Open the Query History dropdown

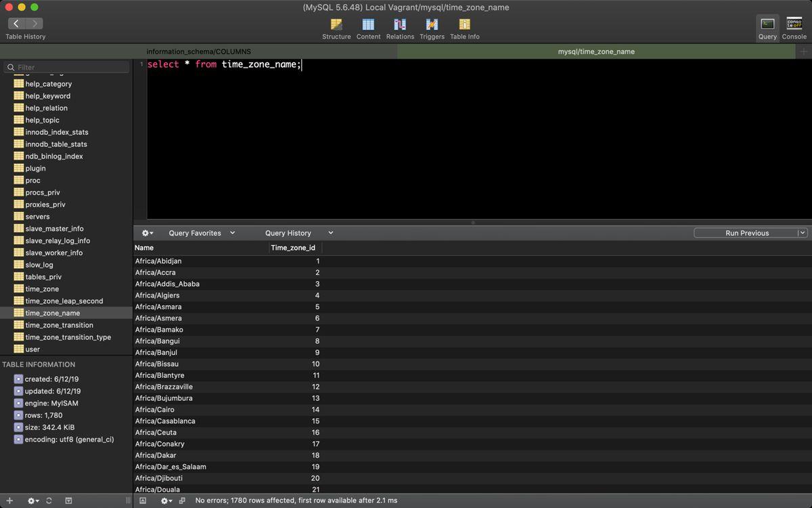(x=298, y=233)
